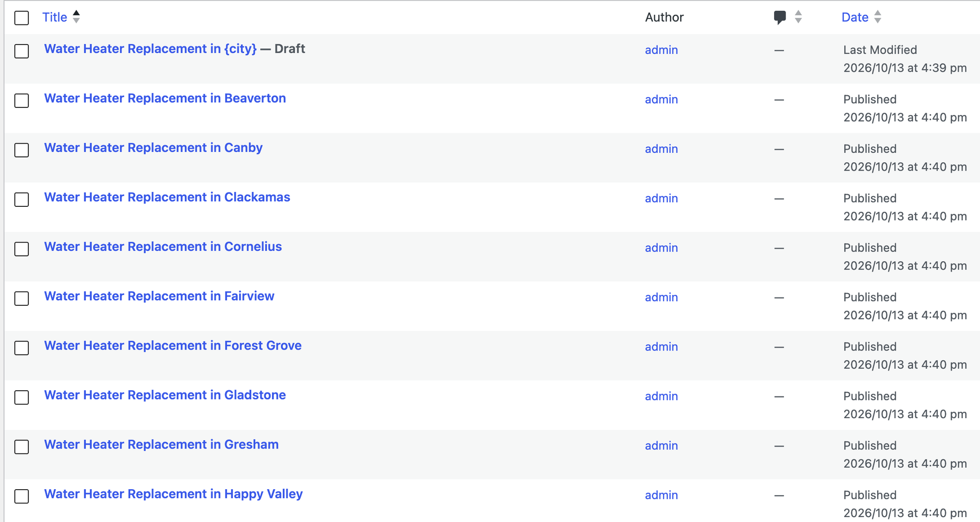
Task: Mark the Gladstone row checkbox
Action: [x=22, y=398]
